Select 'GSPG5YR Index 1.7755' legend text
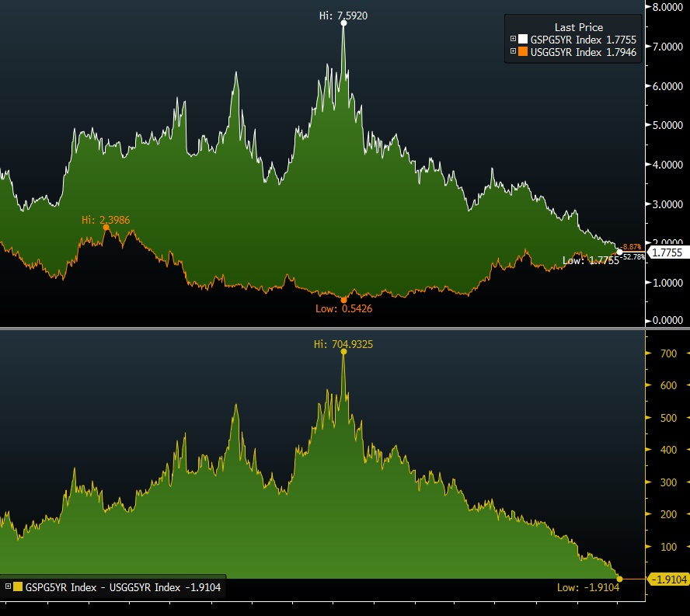This screenshot has width=690, height=616. (x=583, y=40)
